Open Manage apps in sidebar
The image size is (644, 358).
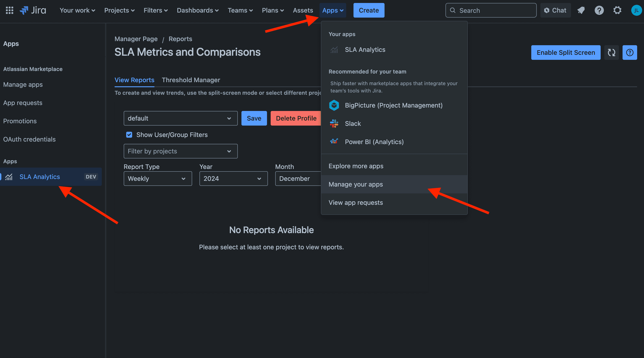pyautogui.click(x=23, y=85)
